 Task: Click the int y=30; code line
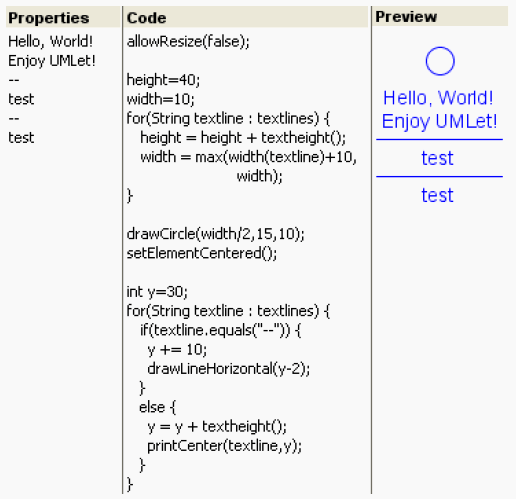click(157, 292)
